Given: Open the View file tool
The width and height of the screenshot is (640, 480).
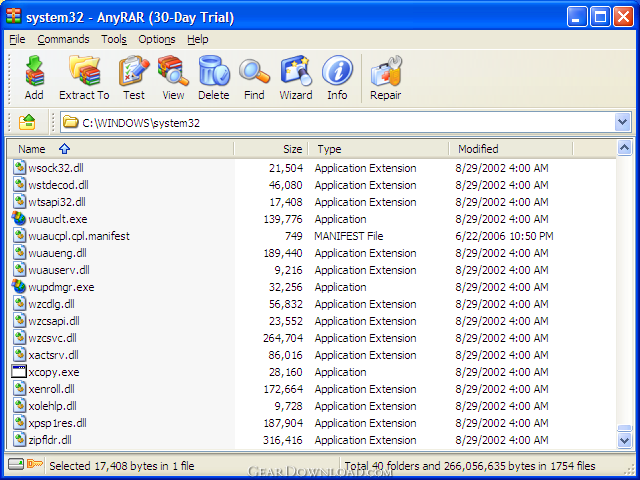Looking at the screenshot, I should pyautogui.click(x=173, y=78).
